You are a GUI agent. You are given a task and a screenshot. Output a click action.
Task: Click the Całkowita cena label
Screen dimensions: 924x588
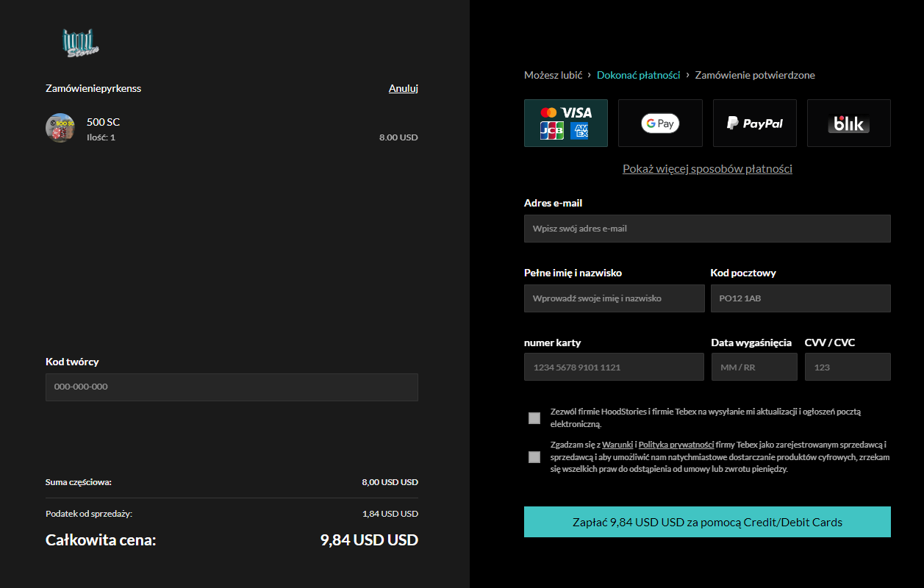click(x=101, y=540)
